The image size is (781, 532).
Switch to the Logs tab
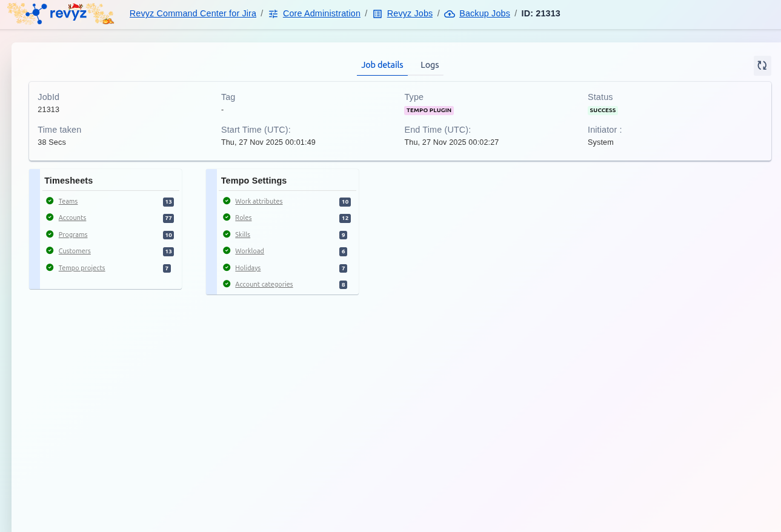tap(430, 65)
